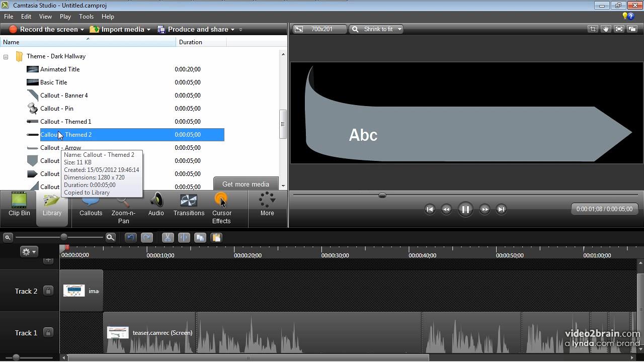644x362 pixels.
Task: Paste from clipboard on timeline
Action: coord(216,238)
